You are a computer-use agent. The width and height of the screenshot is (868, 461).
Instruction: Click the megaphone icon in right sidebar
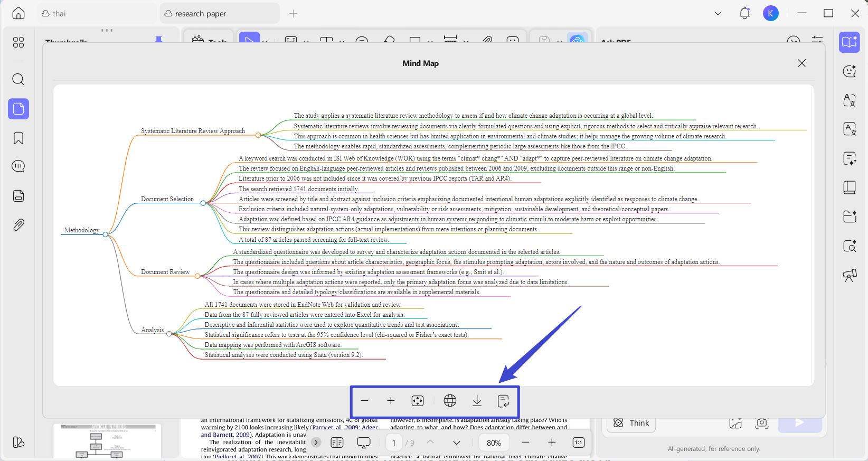(x=850, y=275)
